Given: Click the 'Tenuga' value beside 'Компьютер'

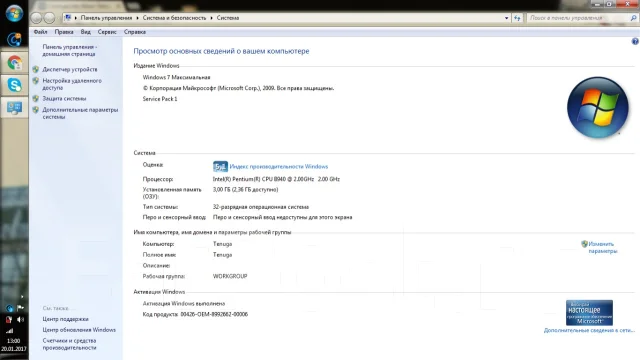Looking at the screenshot, I should tap(222, 244).
